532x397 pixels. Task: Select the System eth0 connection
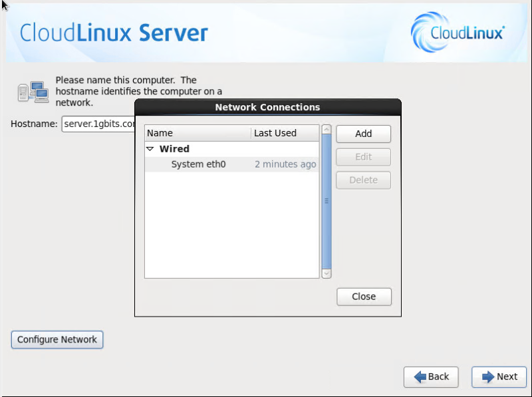198,164
